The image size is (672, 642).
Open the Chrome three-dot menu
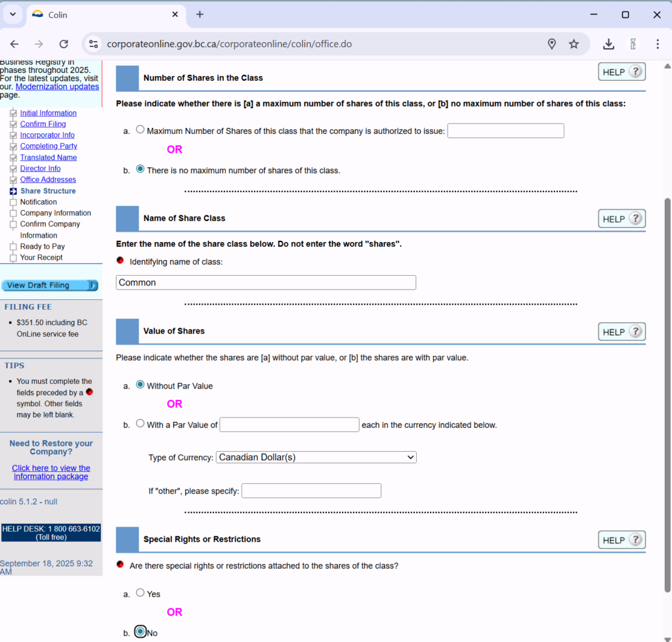[x=657, y=44]
